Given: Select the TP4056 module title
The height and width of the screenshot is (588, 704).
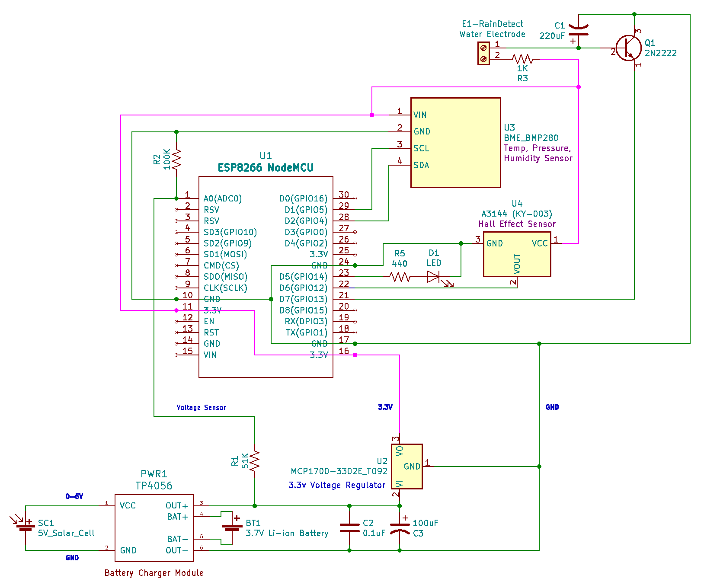Looking at the screenshot, I should [x=154, y=486].
